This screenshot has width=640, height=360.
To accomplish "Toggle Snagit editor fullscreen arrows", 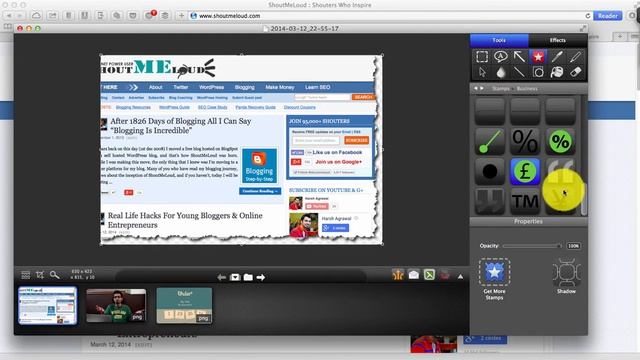I will click(x=583, y=28).
